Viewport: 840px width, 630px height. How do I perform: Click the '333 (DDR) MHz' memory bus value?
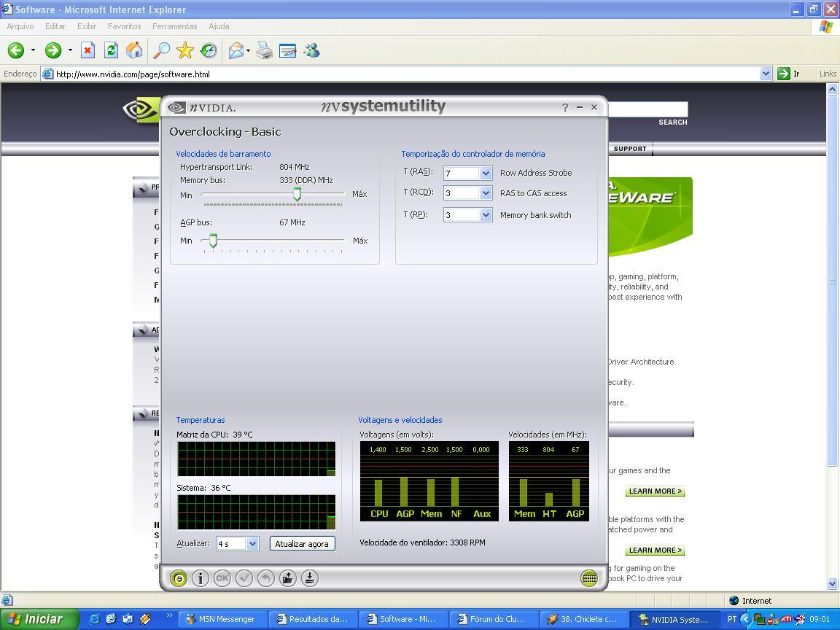(x=306, y=181)
